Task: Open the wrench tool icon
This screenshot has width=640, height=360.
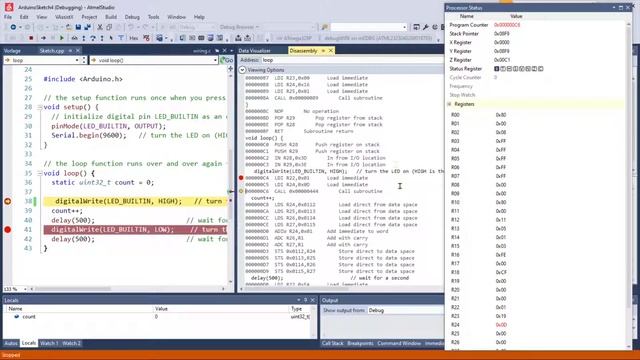Action: coord(425,27)
